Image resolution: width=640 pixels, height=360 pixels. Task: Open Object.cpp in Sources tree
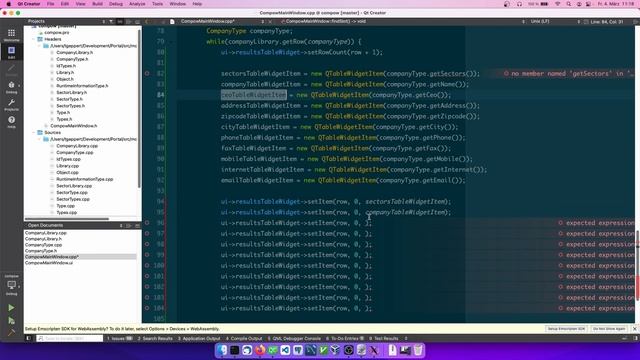[67, 173]
